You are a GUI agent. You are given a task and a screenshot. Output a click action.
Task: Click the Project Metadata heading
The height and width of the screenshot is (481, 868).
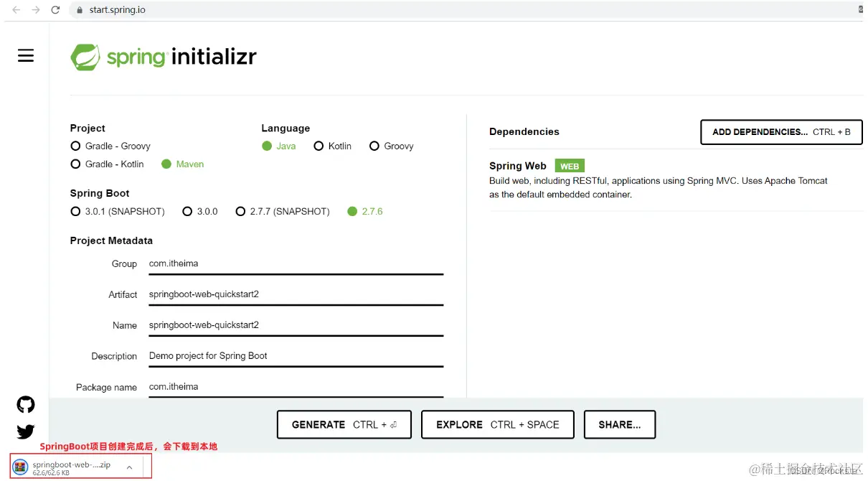point(111,240)
